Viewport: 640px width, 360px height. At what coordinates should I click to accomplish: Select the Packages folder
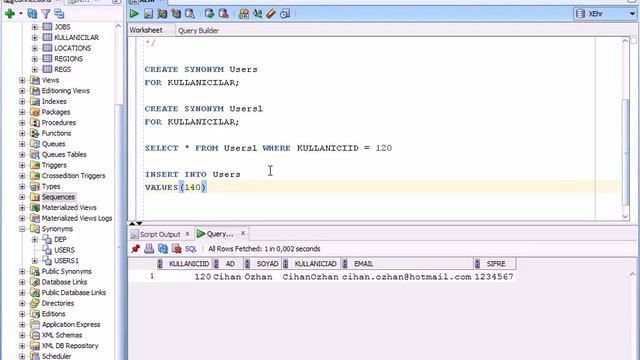tap(56, 112)
